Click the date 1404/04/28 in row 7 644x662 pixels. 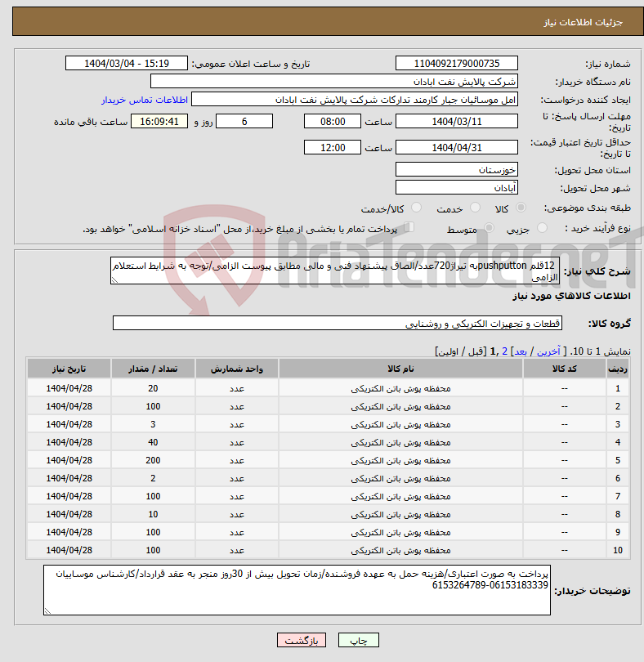coord(69,496)
